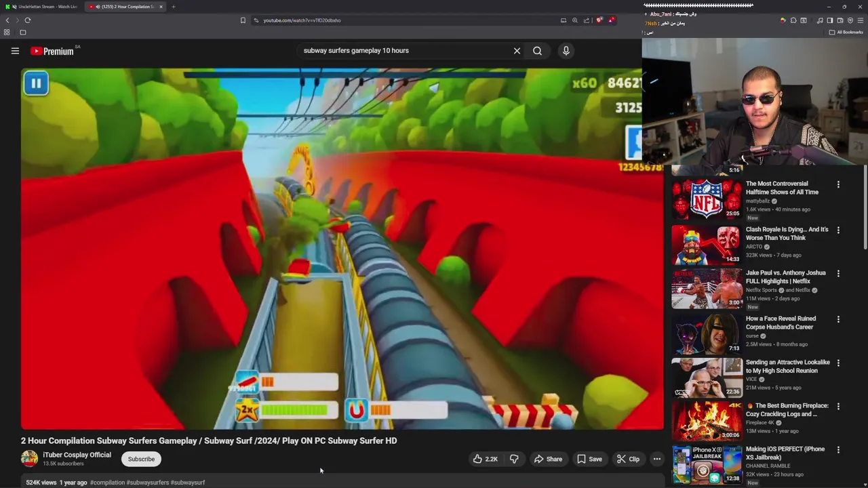The image size is (868, 488).
Task: Open the zoom magnifier icon in address bar
Action: pos(575,20)
